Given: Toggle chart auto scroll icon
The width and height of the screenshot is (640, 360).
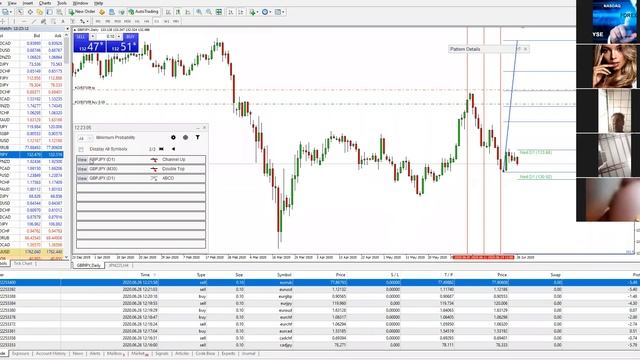Looking at the screenshot, I should (x=231, y=12).
